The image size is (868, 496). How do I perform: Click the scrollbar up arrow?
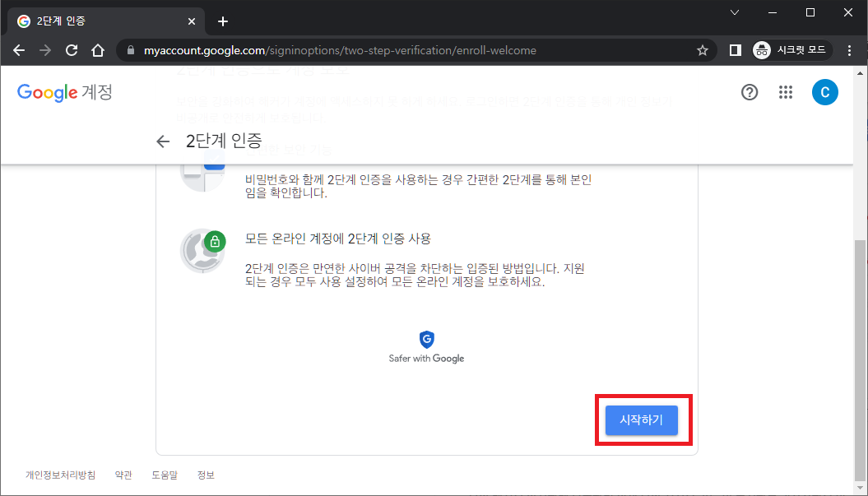tap(861, 72)
